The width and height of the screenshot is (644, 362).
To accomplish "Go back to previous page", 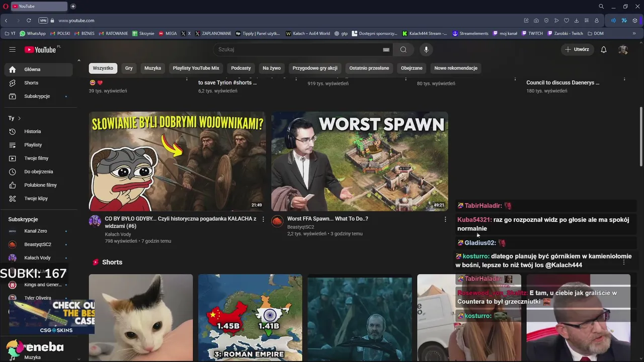I will tap(6, 21).
